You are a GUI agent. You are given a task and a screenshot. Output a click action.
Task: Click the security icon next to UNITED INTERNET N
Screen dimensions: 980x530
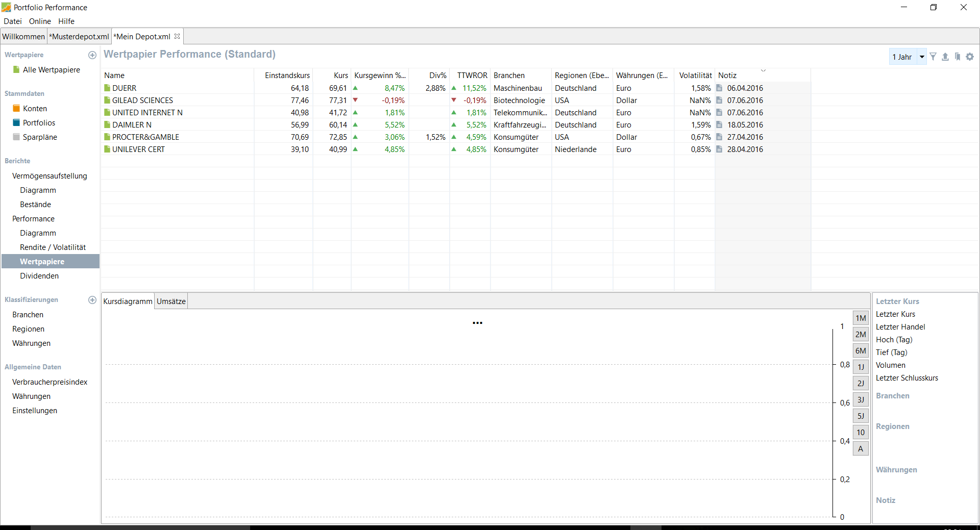pos(107,112)
